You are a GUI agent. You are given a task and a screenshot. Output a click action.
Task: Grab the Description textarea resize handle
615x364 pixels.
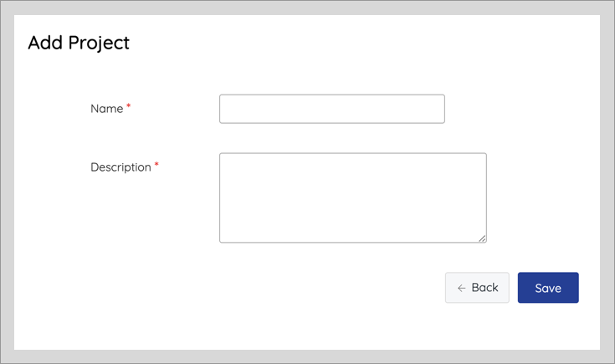483,238
